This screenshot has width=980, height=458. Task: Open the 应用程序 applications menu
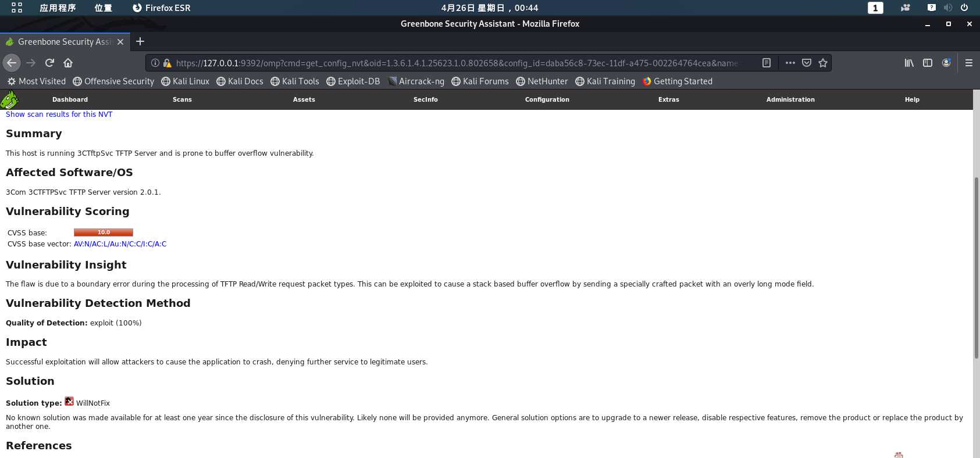coord(58,8)
